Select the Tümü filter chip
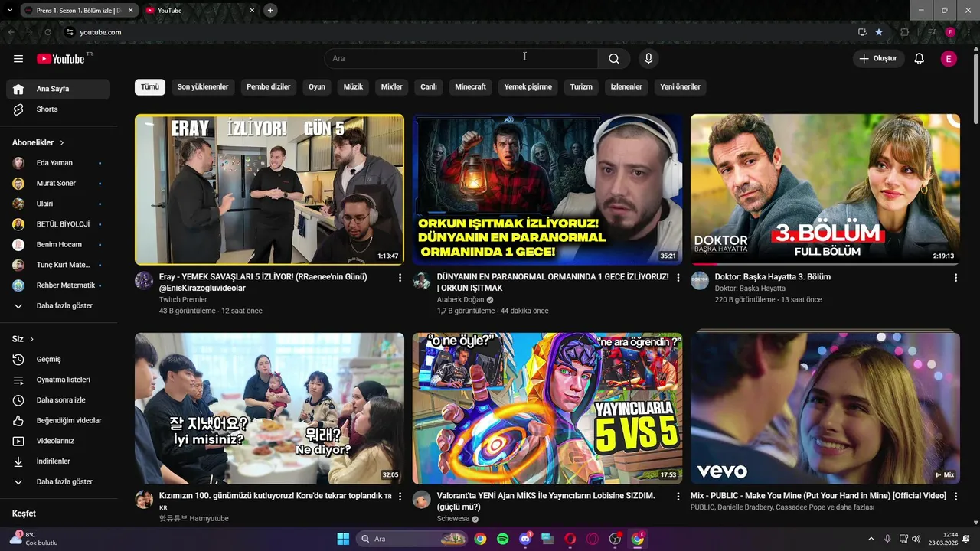This screenshot has height=551, width=980. [150, 86]
